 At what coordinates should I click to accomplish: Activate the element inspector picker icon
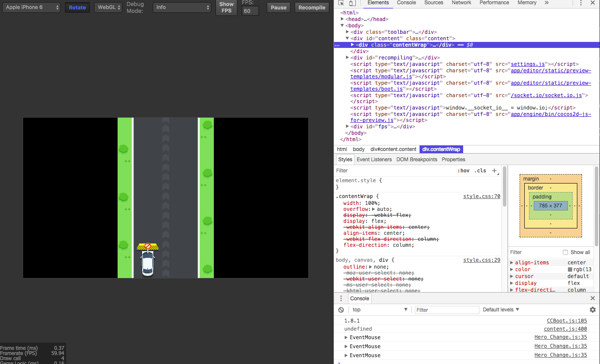pos(341,3)
